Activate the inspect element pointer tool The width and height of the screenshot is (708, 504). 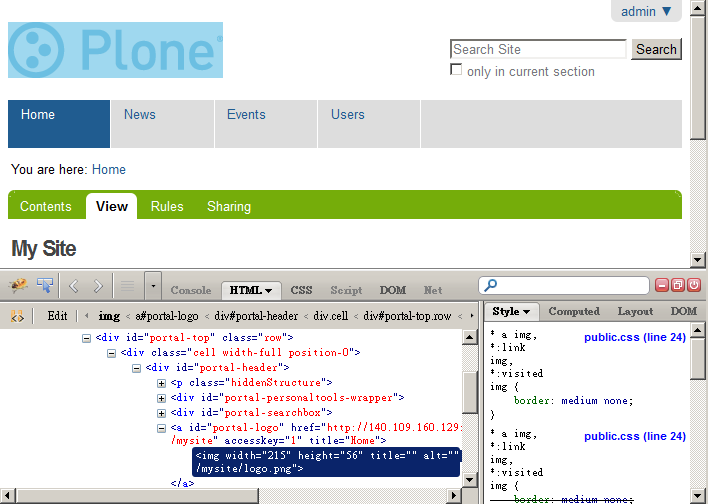(45, 285)
